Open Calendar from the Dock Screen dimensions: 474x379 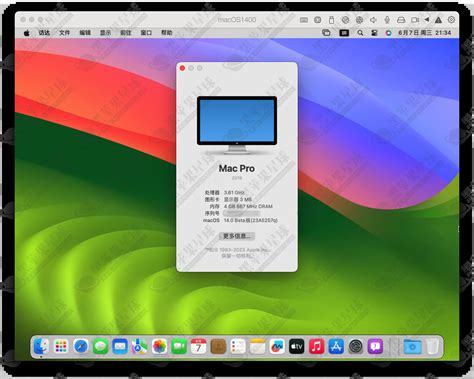pyautogui.click(x=199, y=347)
